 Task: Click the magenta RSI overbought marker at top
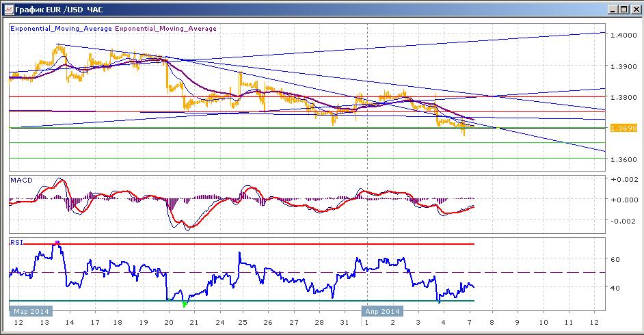57,243
